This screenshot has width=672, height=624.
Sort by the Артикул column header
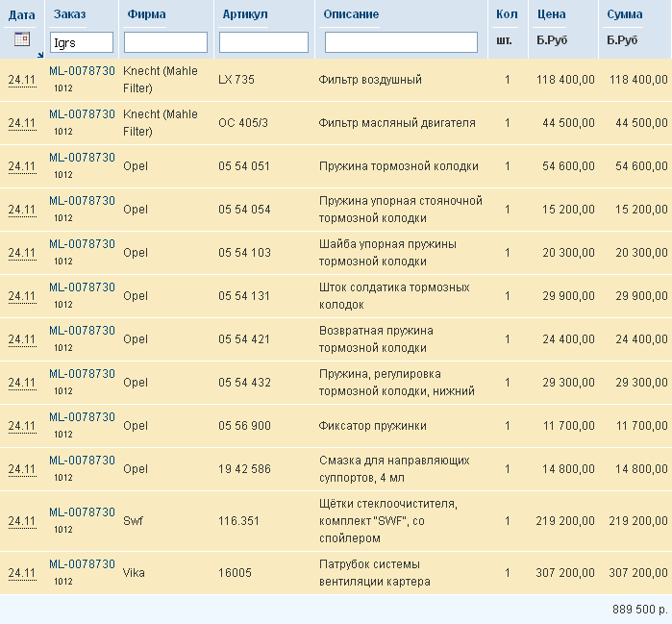coord(245,14)
